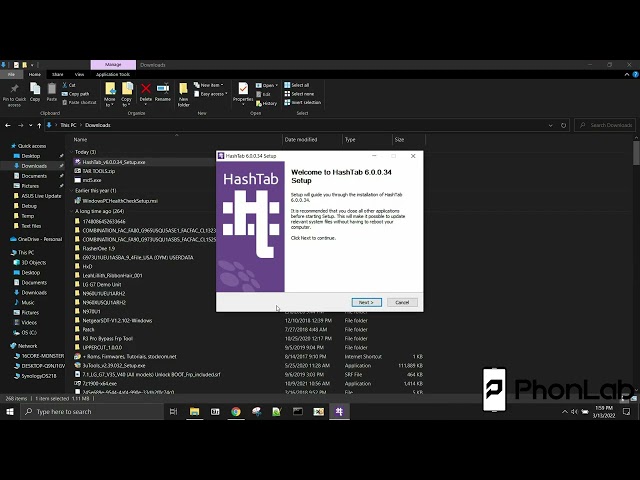Sort by Date modified column
640x480 pixels.
[x=312, y=140]
